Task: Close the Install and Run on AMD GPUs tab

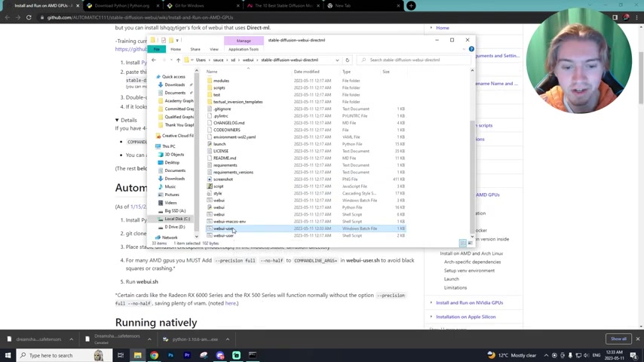Action: point(78,6)
